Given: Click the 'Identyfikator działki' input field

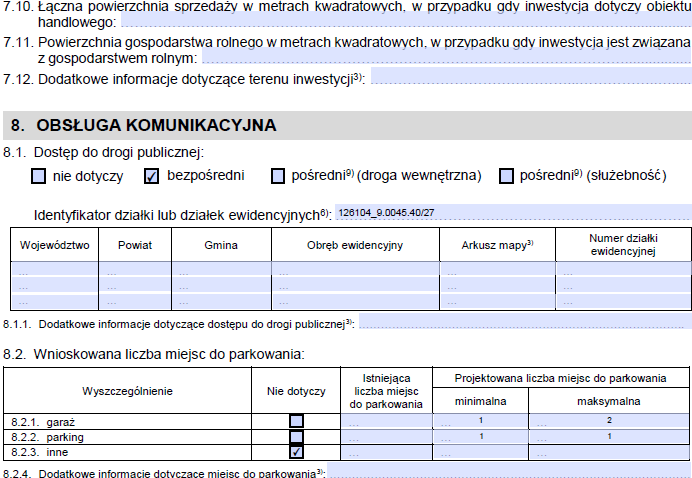Looking at the screenshot, I should (510, 212).
